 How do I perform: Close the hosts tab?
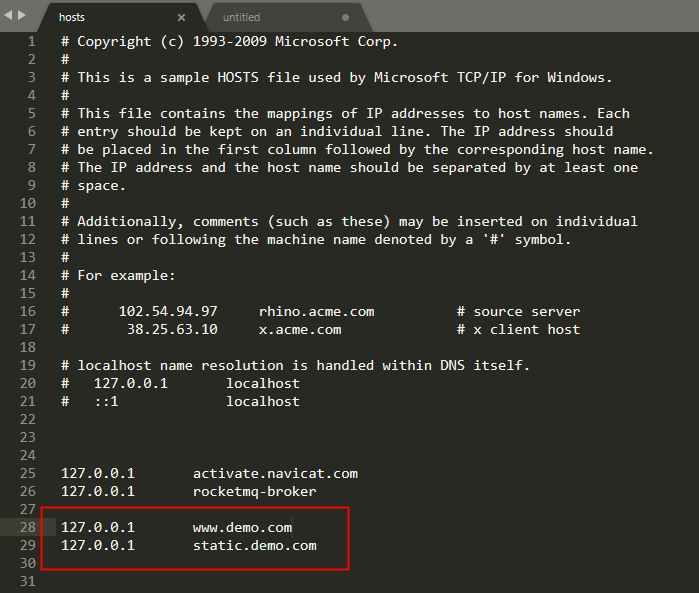tap(181, 17)
